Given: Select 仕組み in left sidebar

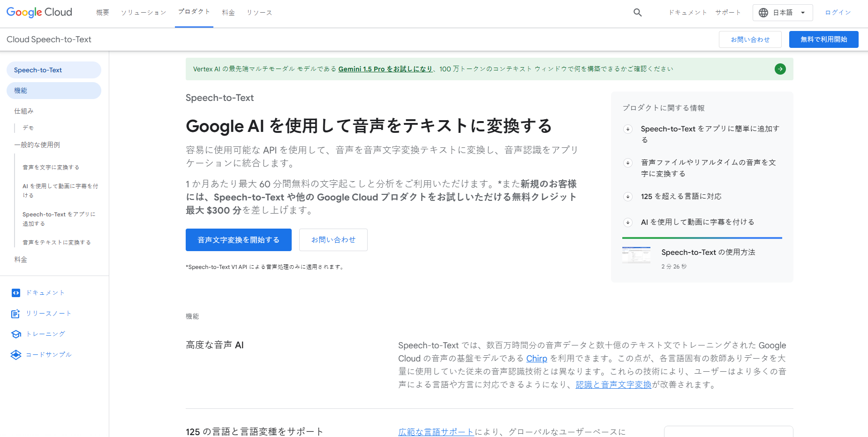Looking at the screenshot, I should coord(24,111).
